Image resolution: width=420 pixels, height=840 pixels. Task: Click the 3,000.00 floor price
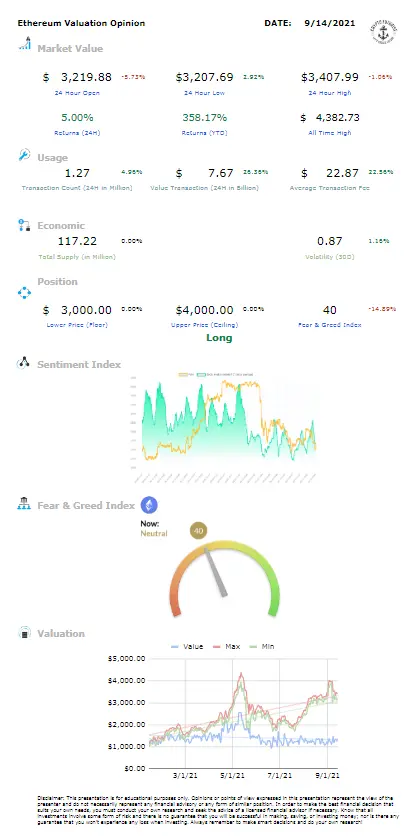tap(86, 310)
